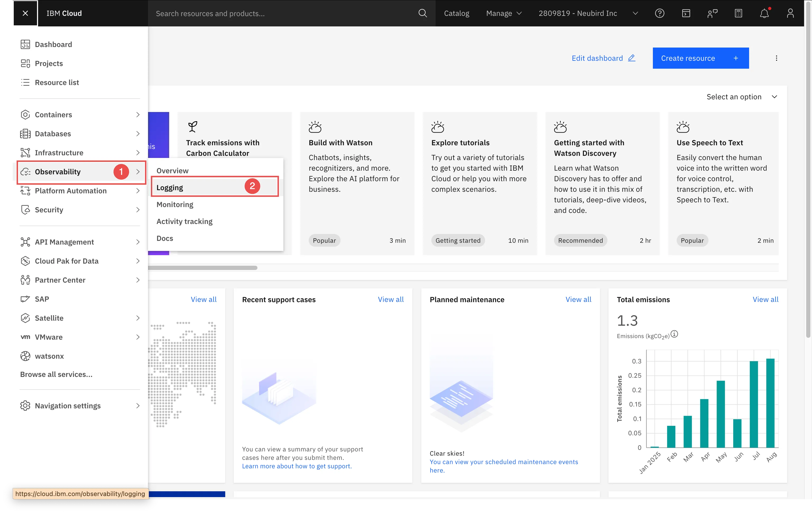812x514 pixels.
Task: Close the navigation menu with X
Action: pyautogui.click(x=25, y=13)
